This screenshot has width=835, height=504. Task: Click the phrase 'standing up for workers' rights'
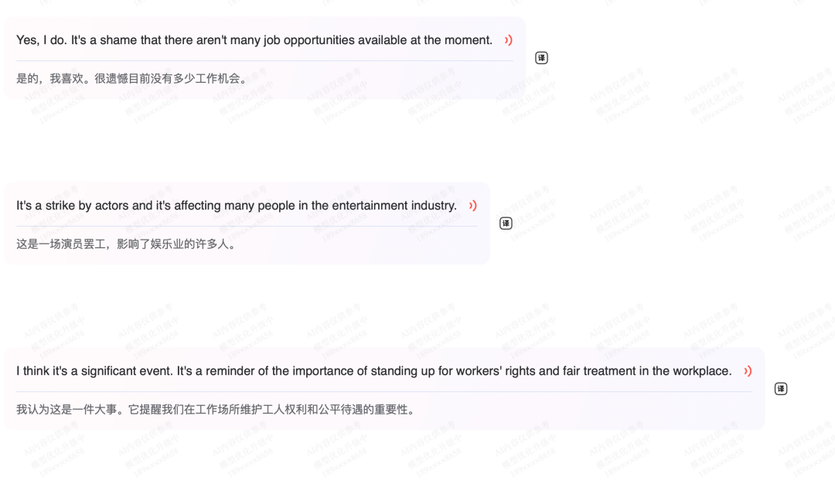pyautogui.click(x=452, y=371)
